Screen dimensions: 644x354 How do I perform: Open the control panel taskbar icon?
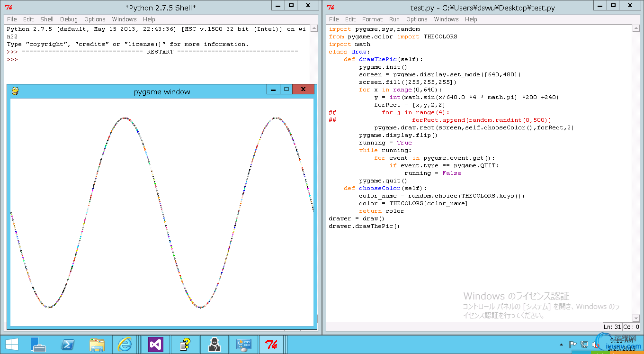tap(243, 344)
